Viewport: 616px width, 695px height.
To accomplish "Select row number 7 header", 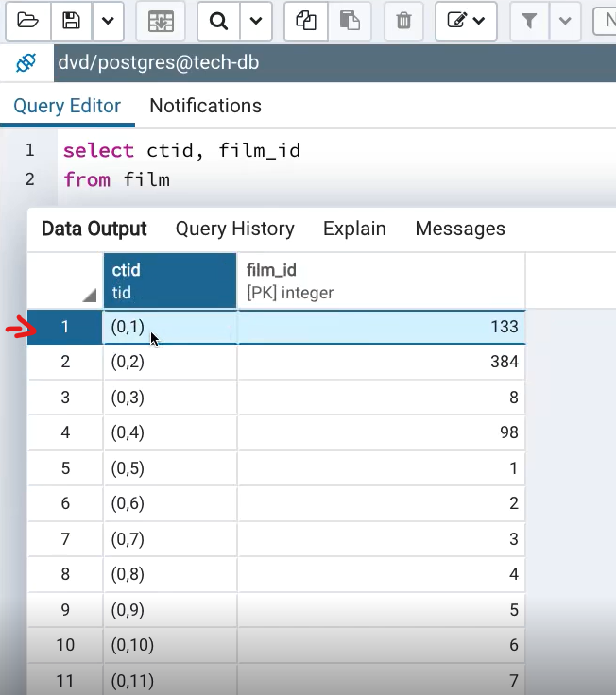I will pos(65,539).
